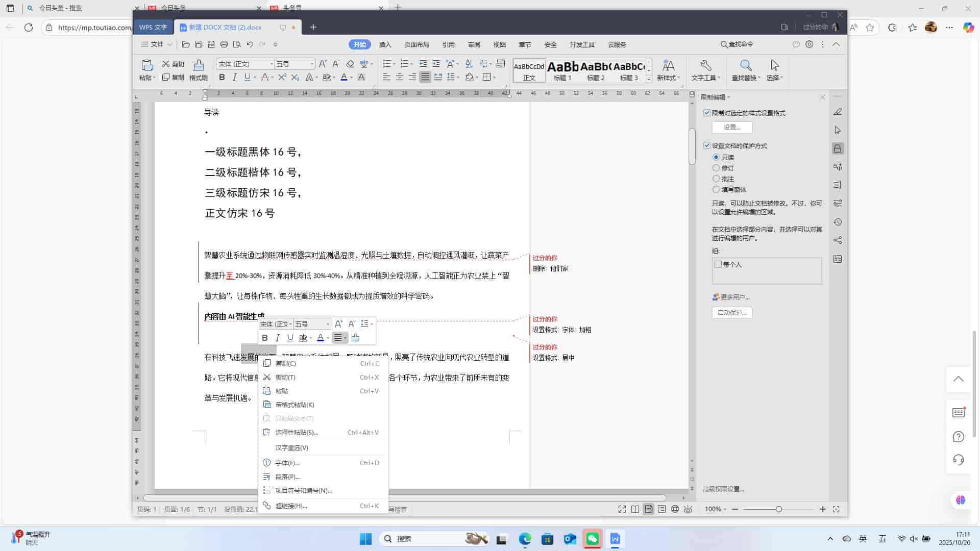Apply superscript formatting
Screen dimensions: 980x551
tap(282, 78)
